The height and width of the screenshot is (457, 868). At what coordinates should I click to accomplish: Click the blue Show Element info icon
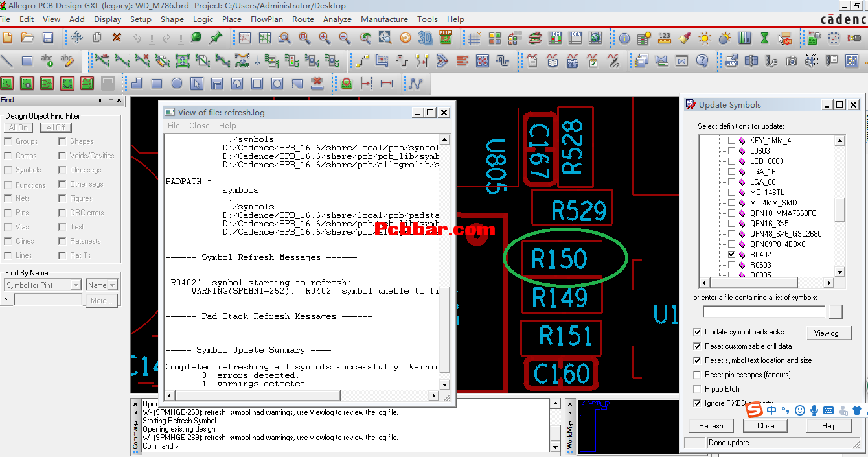[624, 38]
